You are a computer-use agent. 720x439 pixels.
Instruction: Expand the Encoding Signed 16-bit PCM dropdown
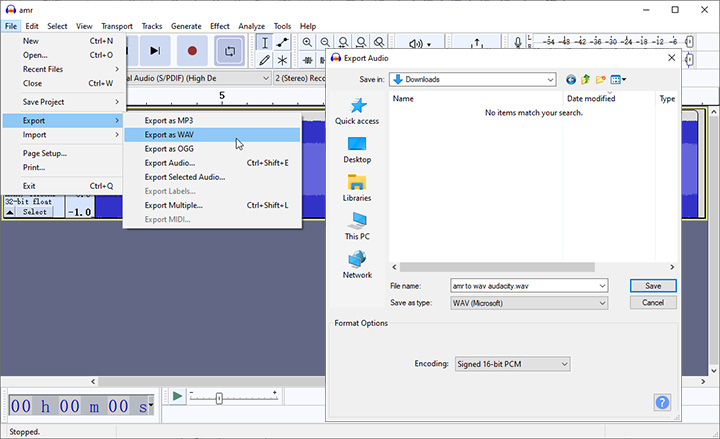tap(564, 364)
